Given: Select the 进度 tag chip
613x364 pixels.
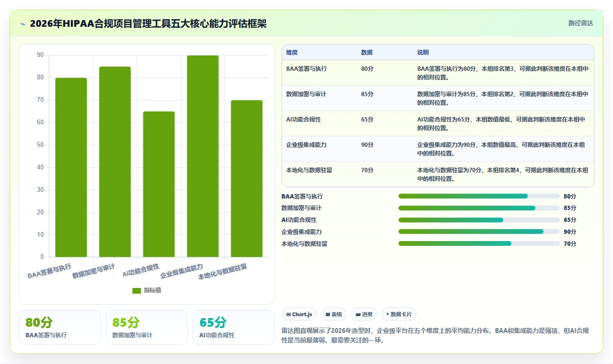Looking at the screenshot, I should (x=364, y=314).
